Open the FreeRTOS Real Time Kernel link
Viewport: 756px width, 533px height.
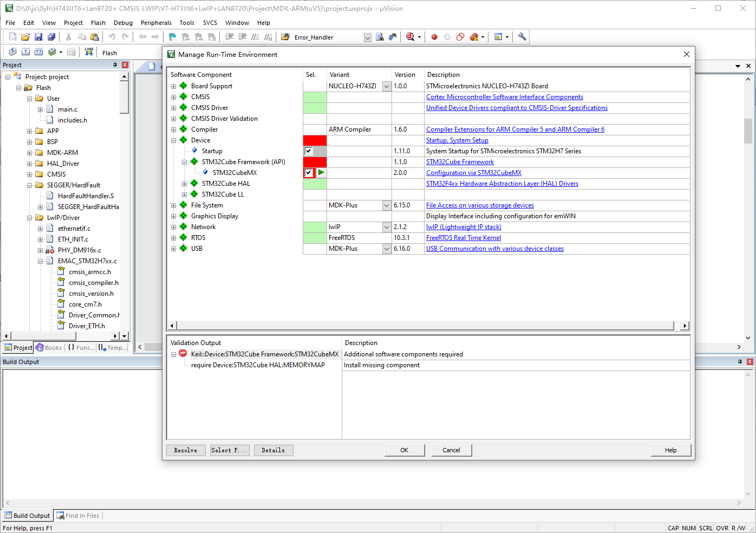pos(463,238)
